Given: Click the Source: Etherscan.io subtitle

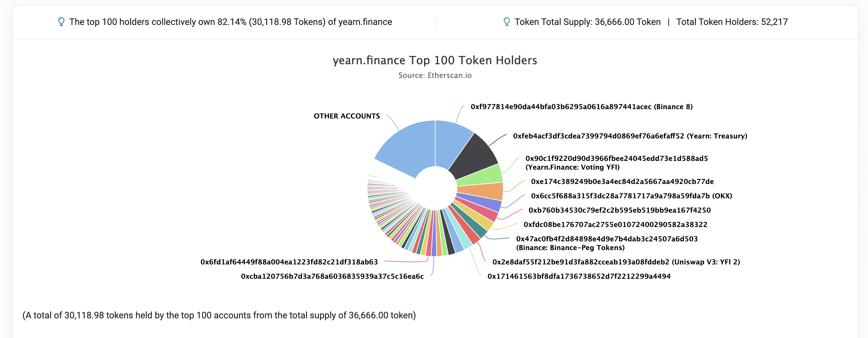Looking at the screenshot, I should click(435, 75).
